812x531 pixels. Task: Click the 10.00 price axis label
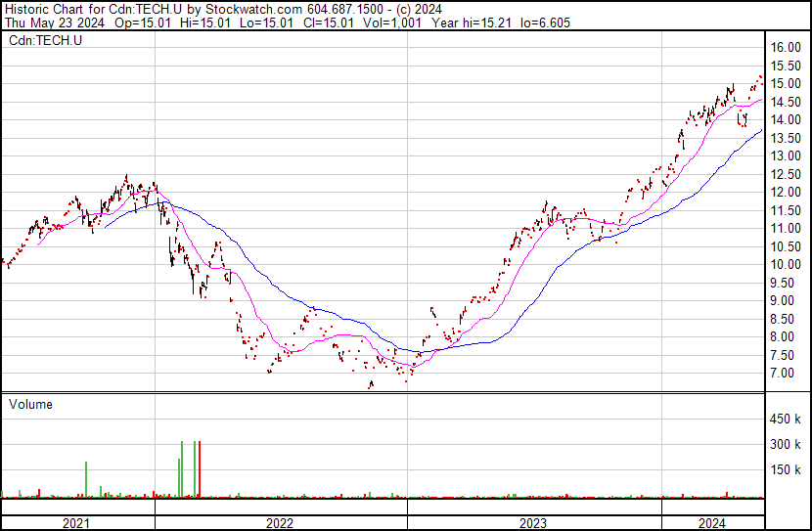point(786,264)
